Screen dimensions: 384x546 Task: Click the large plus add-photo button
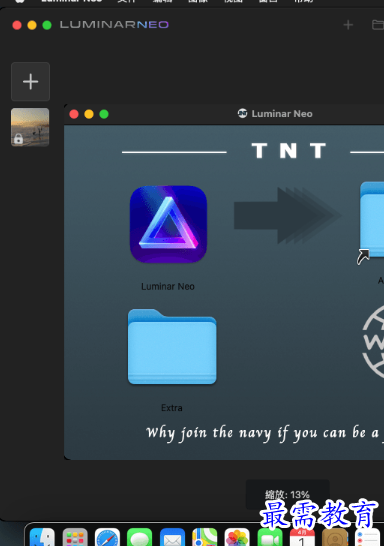point(30,81)
